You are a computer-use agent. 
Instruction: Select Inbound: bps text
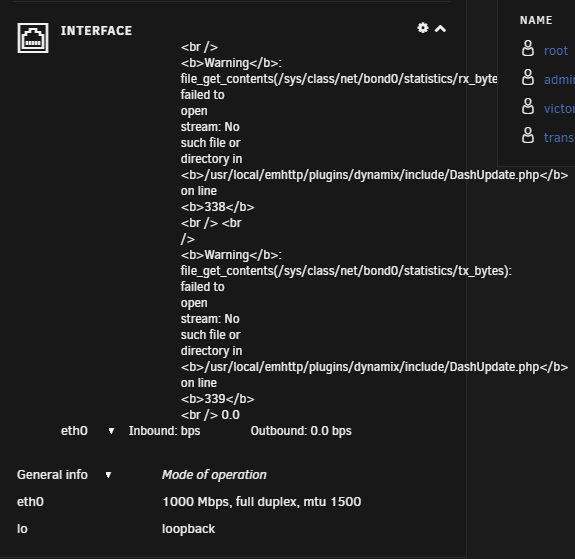click(x=164, y=431)
